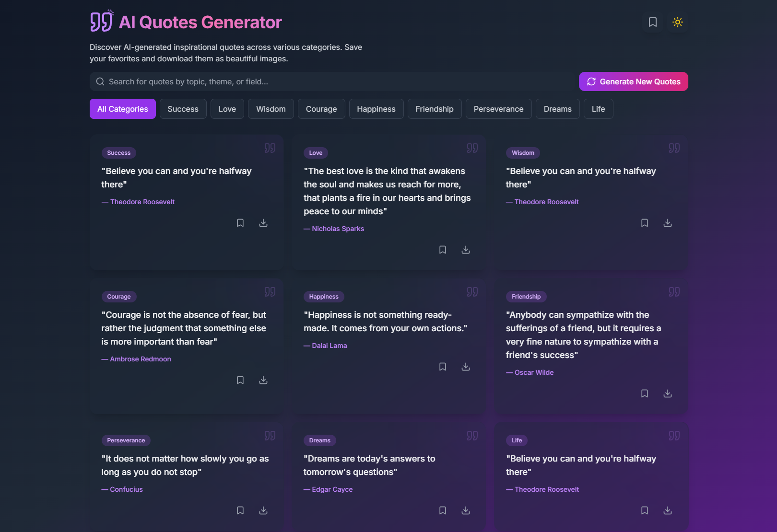Select the All Categories filter
The width and height of the screenshot is (777, 532).
coord(122,109)
